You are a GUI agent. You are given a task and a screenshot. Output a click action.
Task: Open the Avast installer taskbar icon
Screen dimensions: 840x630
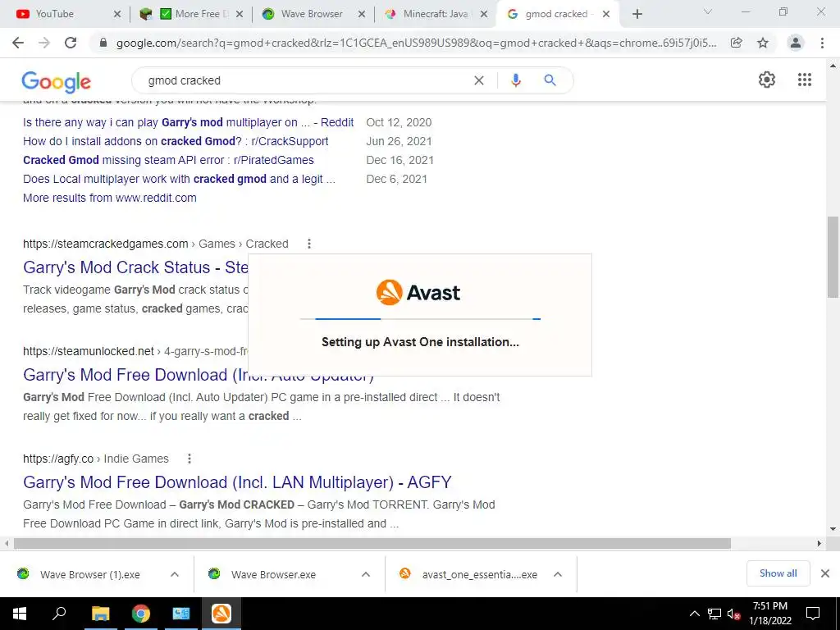pyautogui.click(x=221, y=614)
